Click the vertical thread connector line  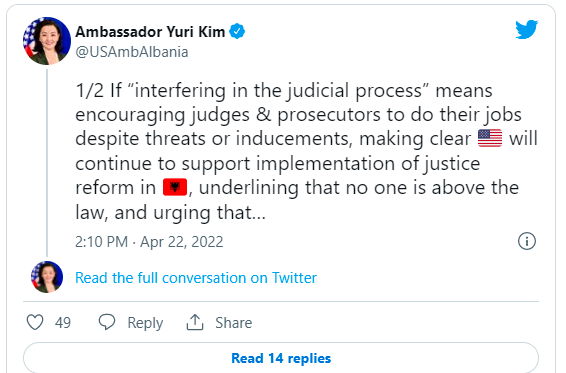pyautogui.click(x=47, y=162)
